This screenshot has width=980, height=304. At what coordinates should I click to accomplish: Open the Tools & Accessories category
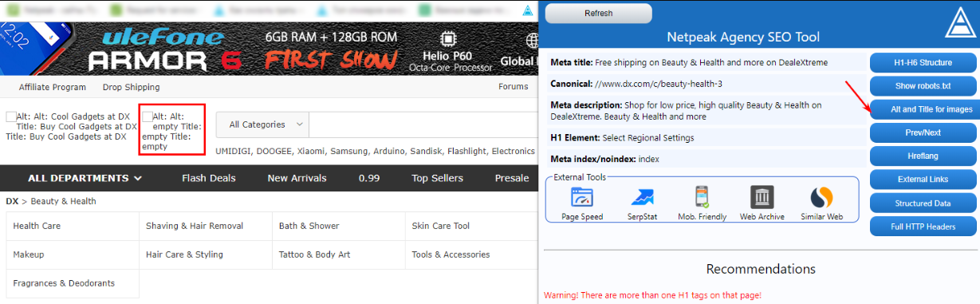click(451, 255)
